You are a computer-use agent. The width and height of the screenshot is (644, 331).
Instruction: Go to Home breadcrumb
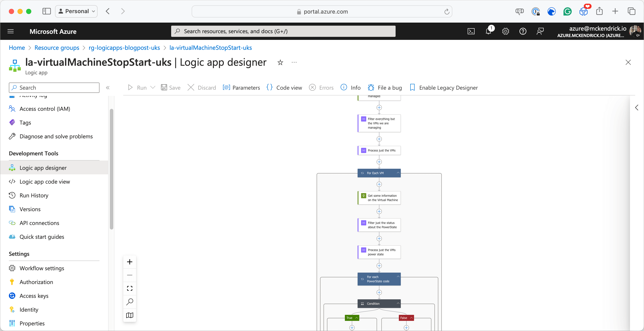coord(17,48)
